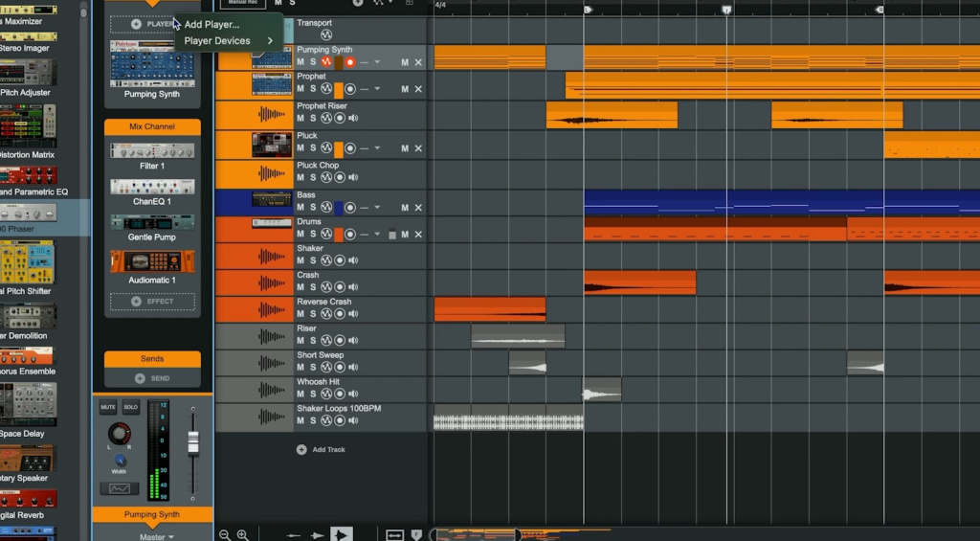Viewport: 980px width, 541px height.
Task: Disable record enable on Pumping Synth track
Action: [350, 62]
